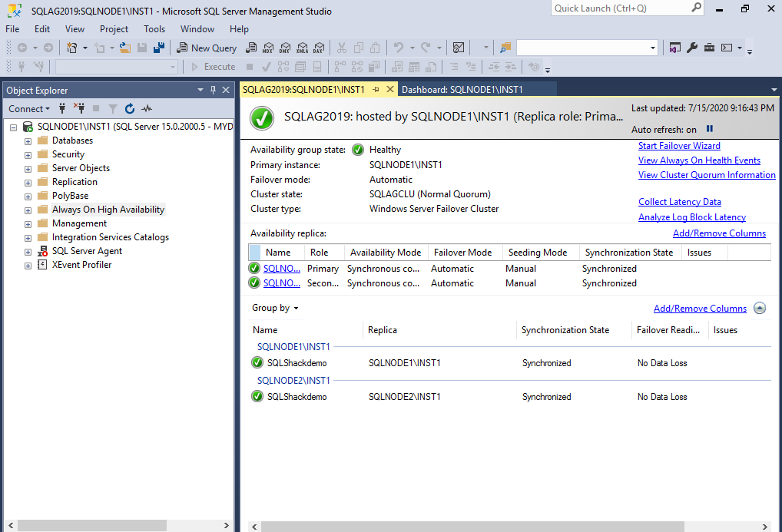Open the Connect dropdown in Object Explorer

29,108
